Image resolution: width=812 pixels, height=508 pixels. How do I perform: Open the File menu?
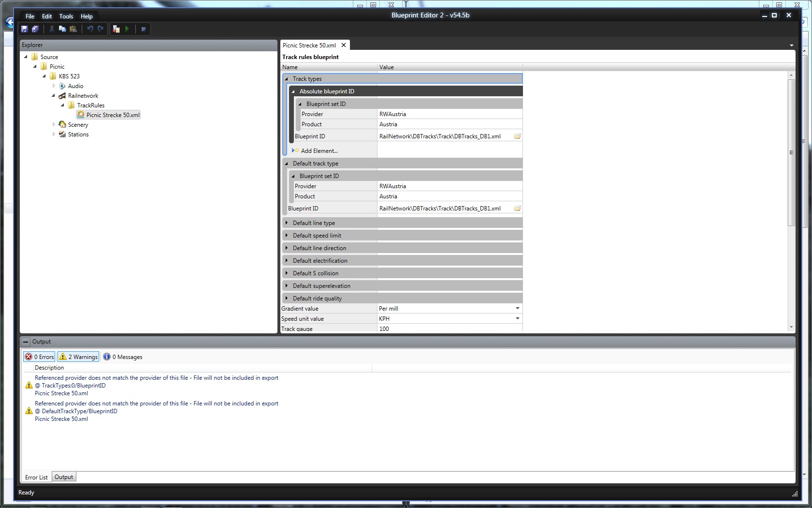(30, 16)
